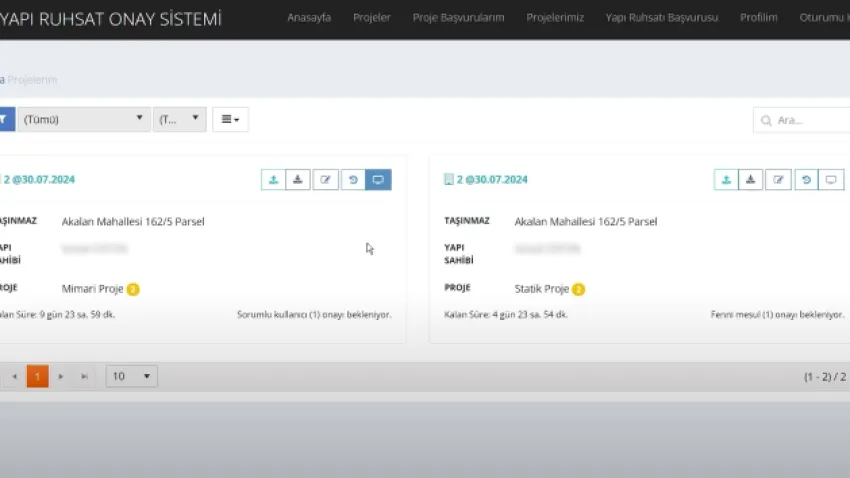
Task: Click orange page 1 pagination button
Action: point(37,376)
